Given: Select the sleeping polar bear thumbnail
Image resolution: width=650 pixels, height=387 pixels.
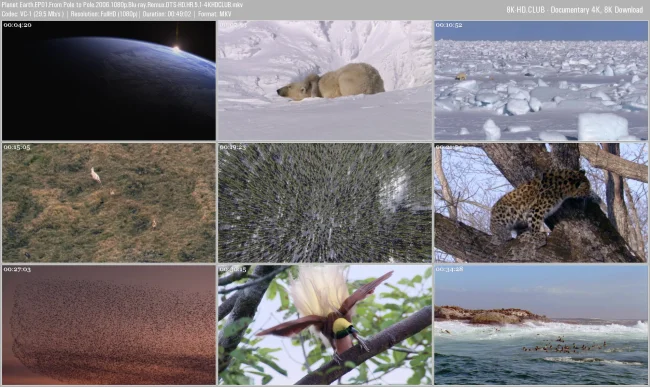Looking at the screenshot, I should coord(325,80).
